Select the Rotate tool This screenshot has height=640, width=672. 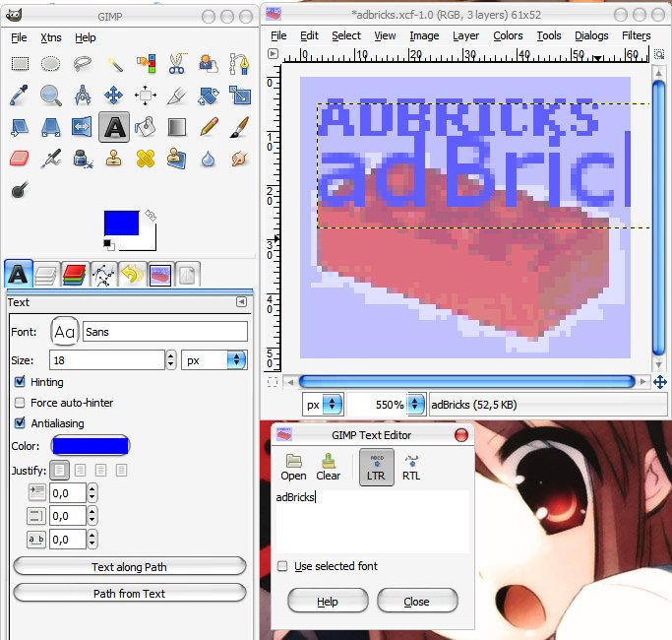pyautogui.click(x=209, y=96)
